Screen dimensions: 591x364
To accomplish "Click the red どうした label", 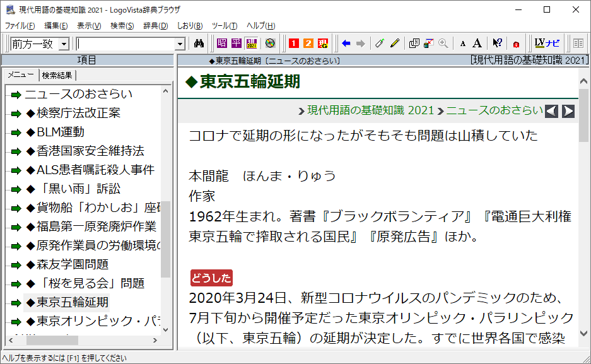I will (x=211, y=278).
